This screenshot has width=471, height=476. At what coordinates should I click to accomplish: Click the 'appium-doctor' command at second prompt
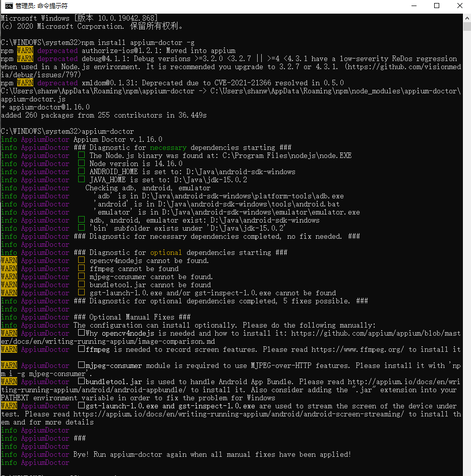pyautogui.click(x=108, y=131)
